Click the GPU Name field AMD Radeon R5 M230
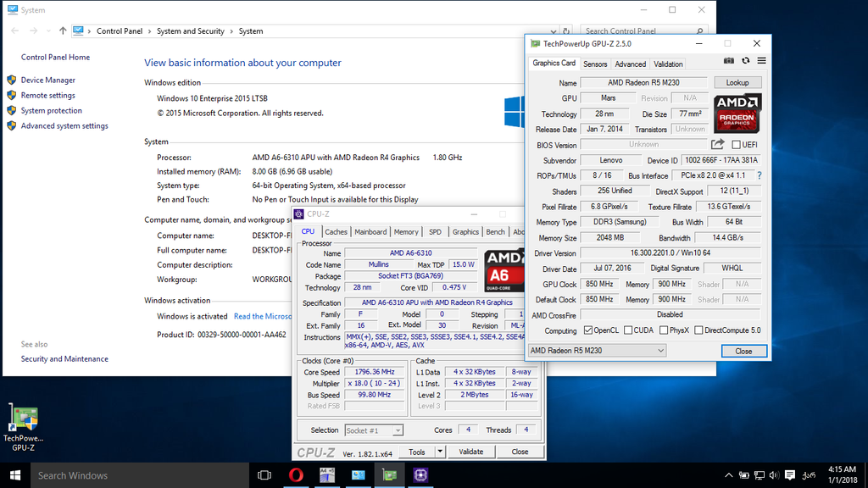868x488 pixels. pos(643,82)
